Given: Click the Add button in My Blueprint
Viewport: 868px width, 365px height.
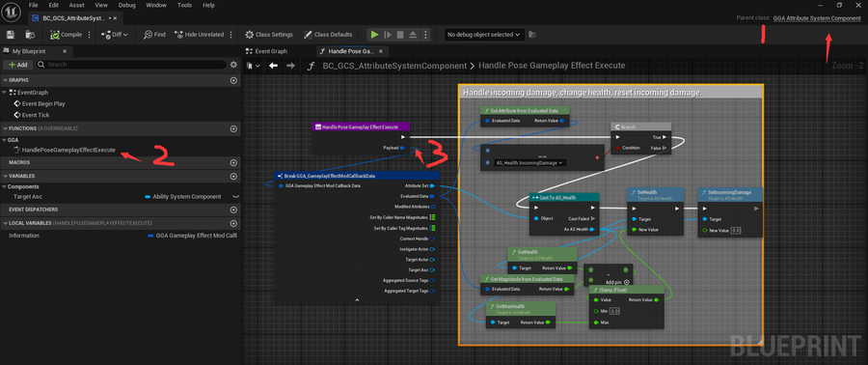Looking at the screenshot, I should point(17,65).
